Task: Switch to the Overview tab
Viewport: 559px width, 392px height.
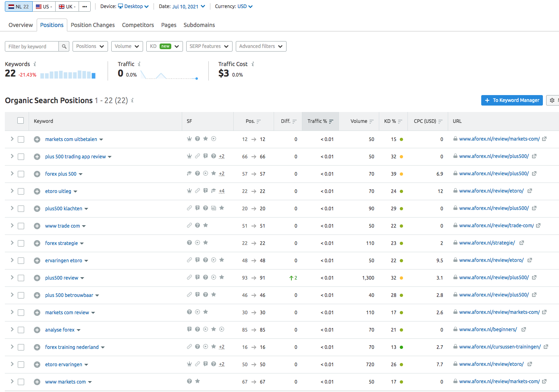Action: pos(21,25)
